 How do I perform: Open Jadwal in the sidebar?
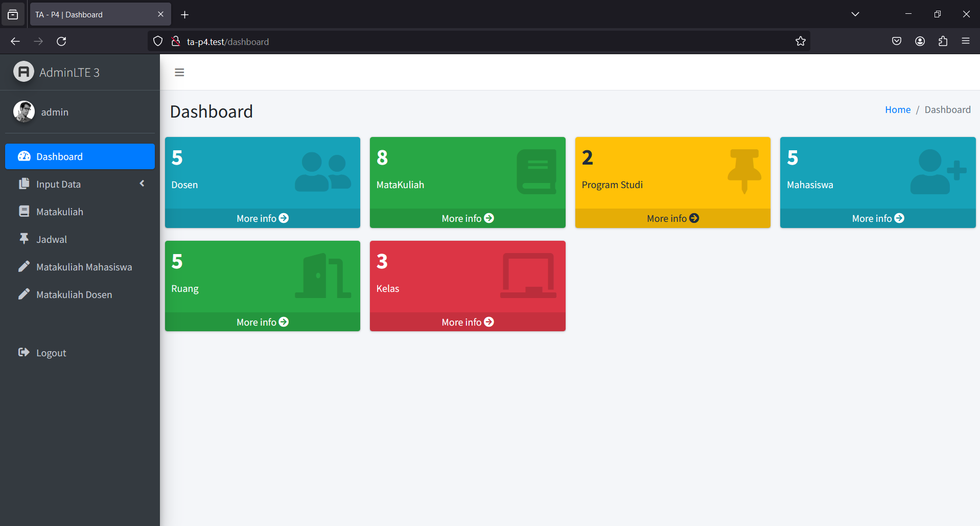tap(80, 239)
